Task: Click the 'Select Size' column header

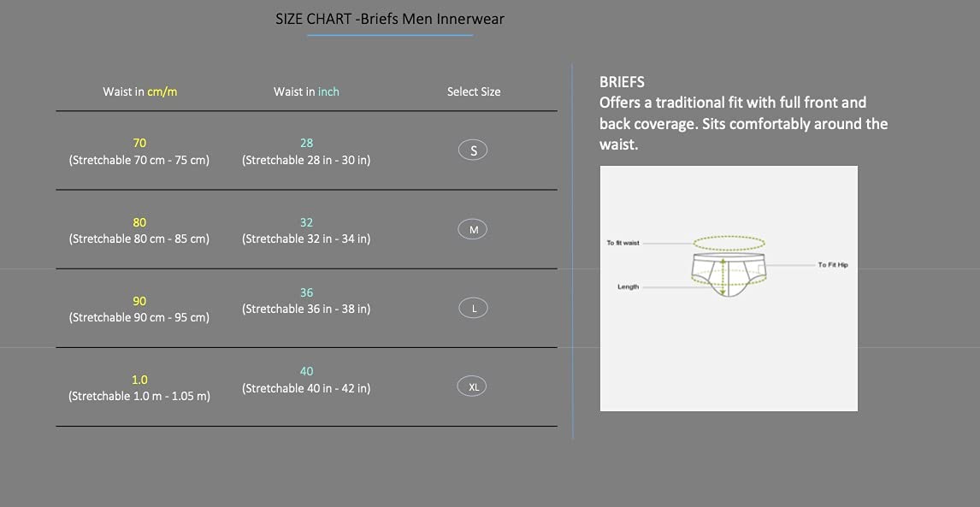Action: [474, 91]
